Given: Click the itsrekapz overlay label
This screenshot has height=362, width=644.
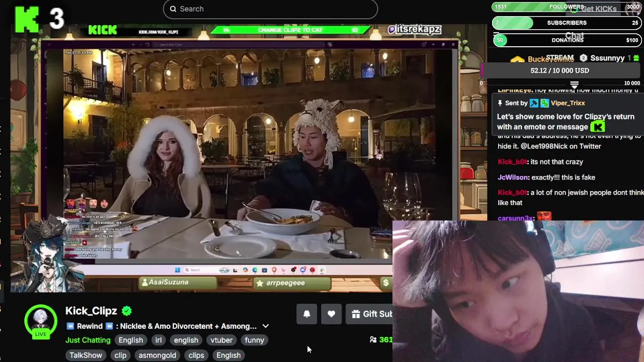Looking at the screenshot, I should 415,29.
